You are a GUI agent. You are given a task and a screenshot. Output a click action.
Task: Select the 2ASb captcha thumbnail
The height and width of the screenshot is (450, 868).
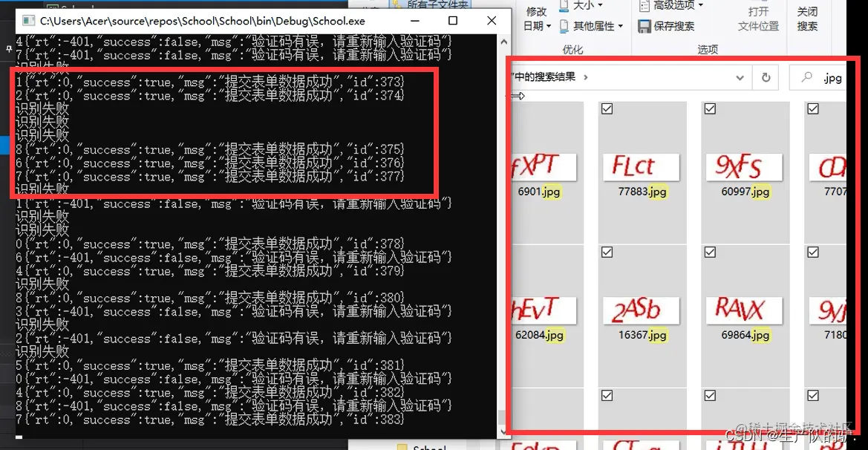641,310
